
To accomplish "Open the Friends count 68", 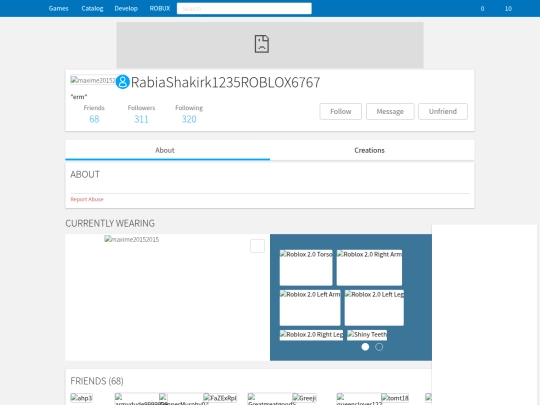I will 94,119.
